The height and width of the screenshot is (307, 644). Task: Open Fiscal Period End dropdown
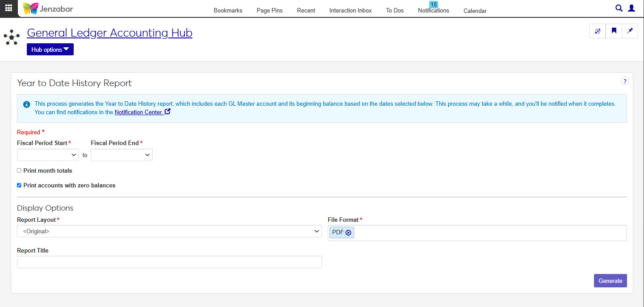pos(121,155)
